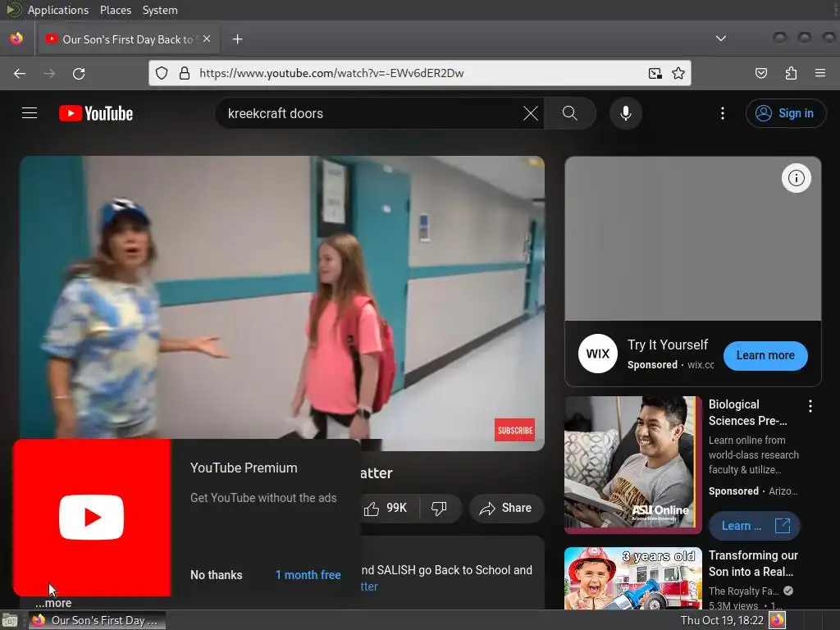This screenshot has width=840, height=630.
Task: Open the Places menu
Action: click(x=115, y=10)
